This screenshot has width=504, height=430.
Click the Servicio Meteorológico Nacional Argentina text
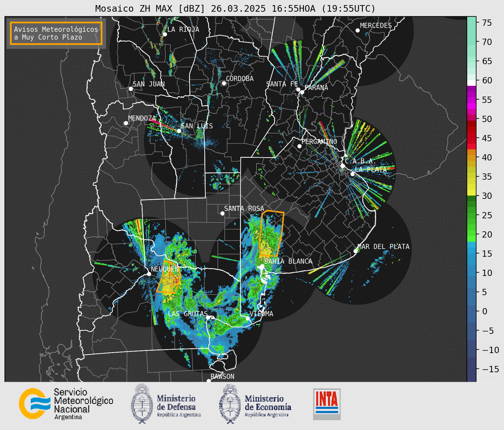pos(83,404)
